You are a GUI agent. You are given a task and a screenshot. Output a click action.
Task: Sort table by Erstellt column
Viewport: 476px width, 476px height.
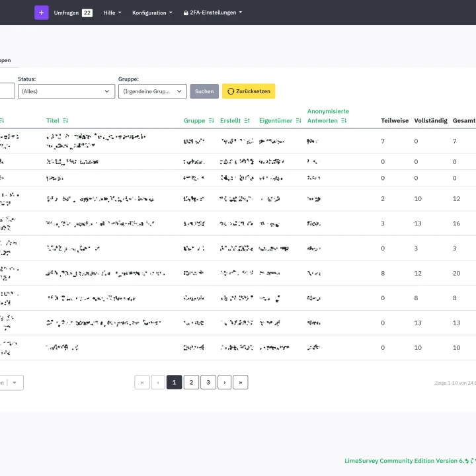(x=231, y=121)
